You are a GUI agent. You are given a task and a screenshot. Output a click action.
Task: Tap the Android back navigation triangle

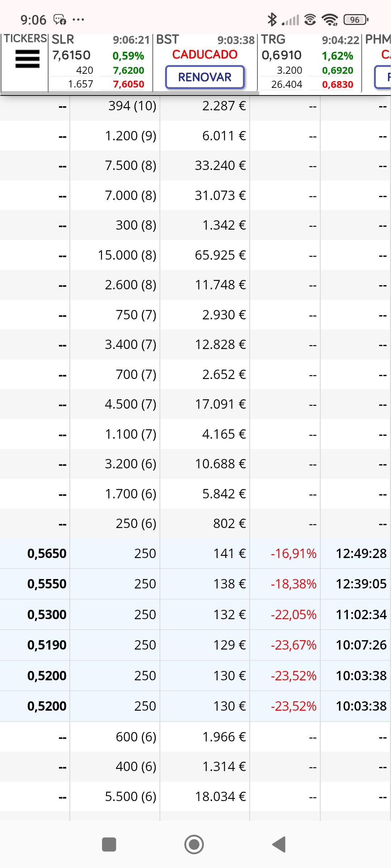[279, 844]
